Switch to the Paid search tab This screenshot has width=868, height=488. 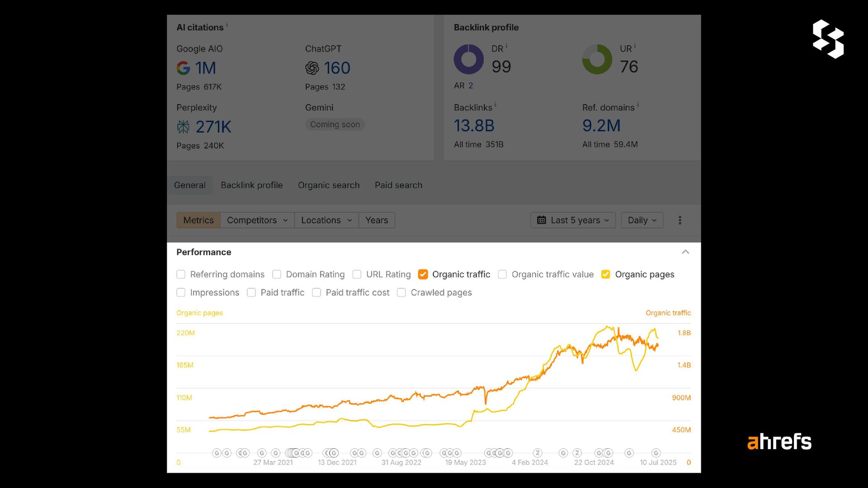click(399, 185)
